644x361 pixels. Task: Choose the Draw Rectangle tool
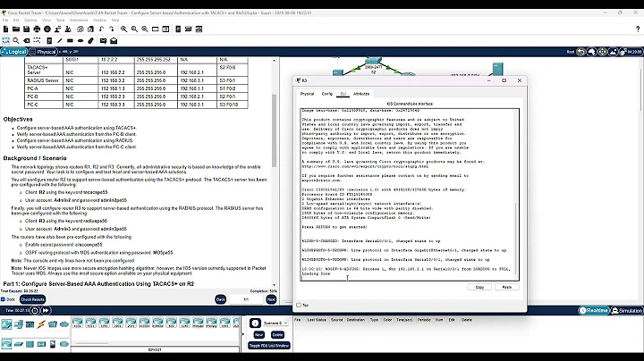pyautogui.click(x=70, y=40)
